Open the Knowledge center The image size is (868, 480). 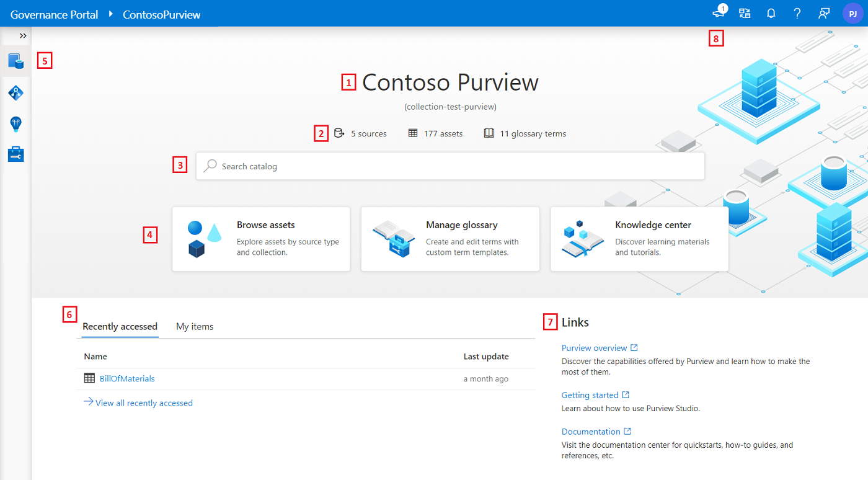[639, 239]
